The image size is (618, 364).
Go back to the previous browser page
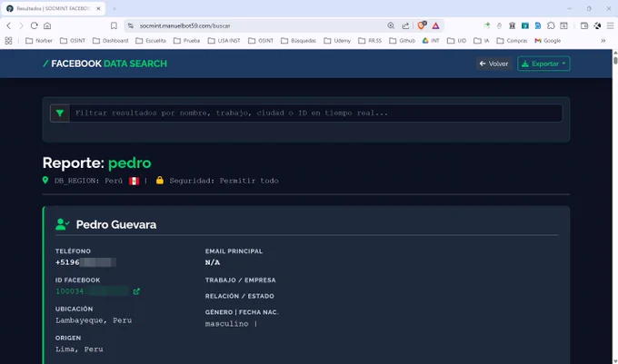click(9, 25)
